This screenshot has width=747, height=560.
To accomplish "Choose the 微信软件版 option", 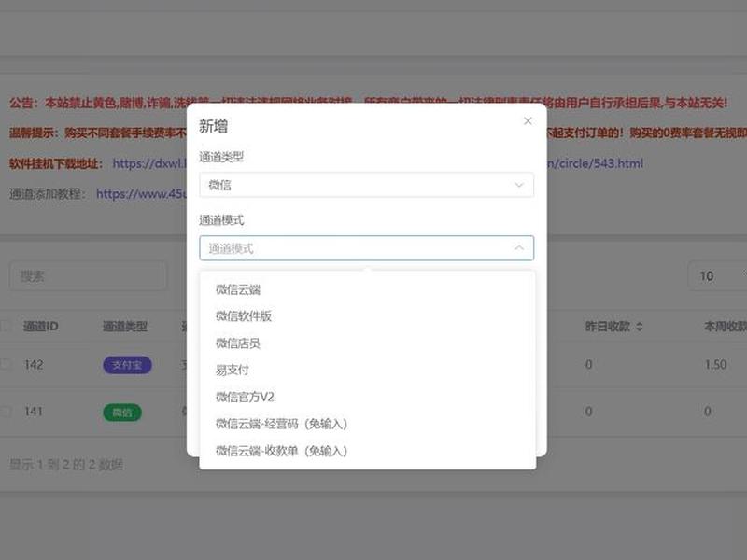I will coord(367,315).
